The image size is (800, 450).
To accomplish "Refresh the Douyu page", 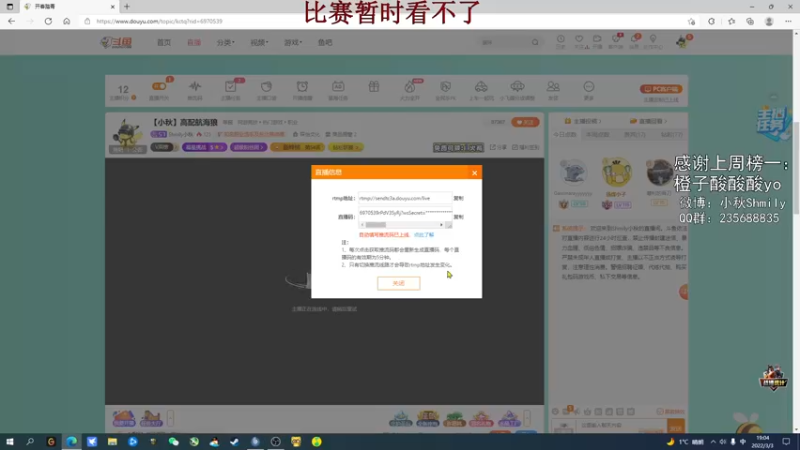I will 48,21.
